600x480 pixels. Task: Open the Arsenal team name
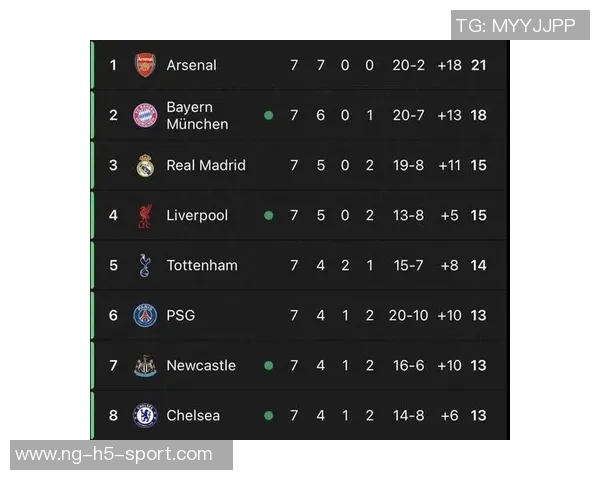(191, 65)
